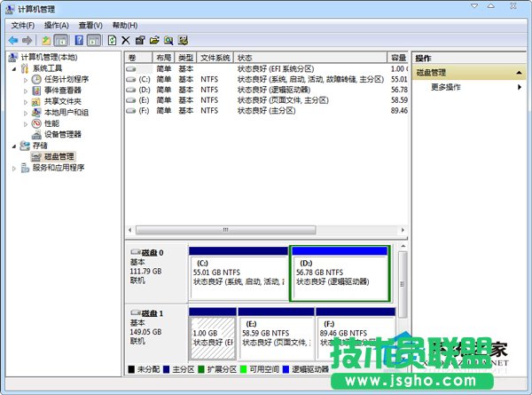Click the Open folder toolbar icon
532x395 pixels.
pyautogui.click(x=154, y=41)
